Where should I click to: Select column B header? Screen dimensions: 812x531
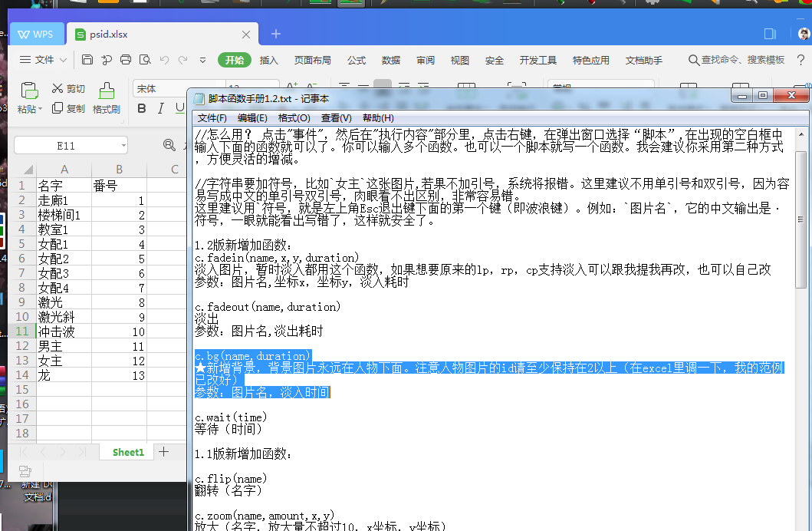pyautogui.click(x=119, y=170)
